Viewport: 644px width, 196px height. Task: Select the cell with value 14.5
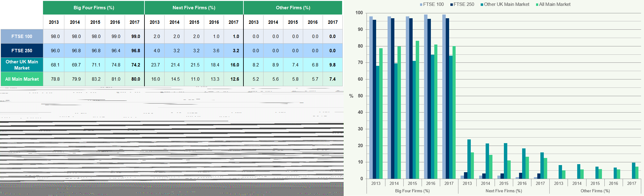tap(174, 79)
